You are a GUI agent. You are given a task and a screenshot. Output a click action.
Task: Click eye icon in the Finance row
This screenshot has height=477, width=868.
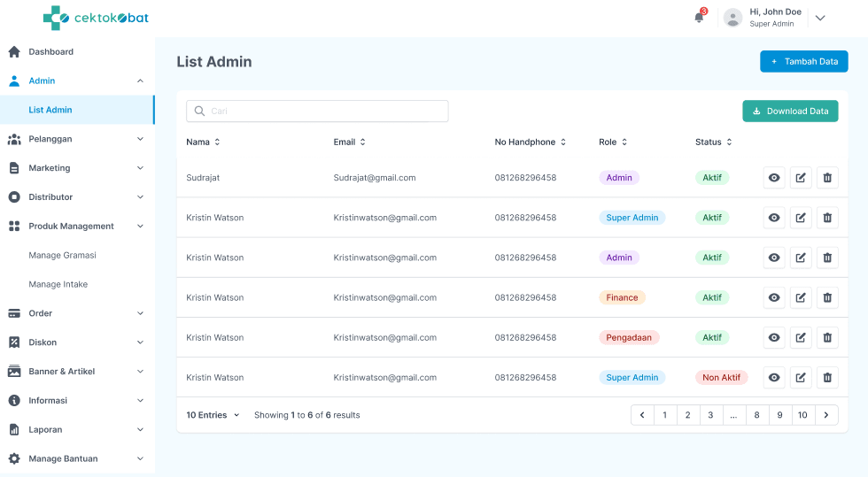774,297
